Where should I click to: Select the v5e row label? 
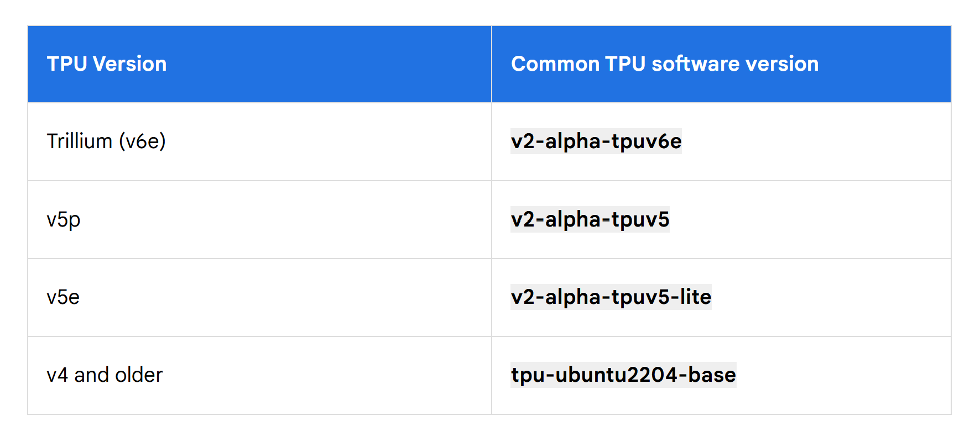coord(63,298)
